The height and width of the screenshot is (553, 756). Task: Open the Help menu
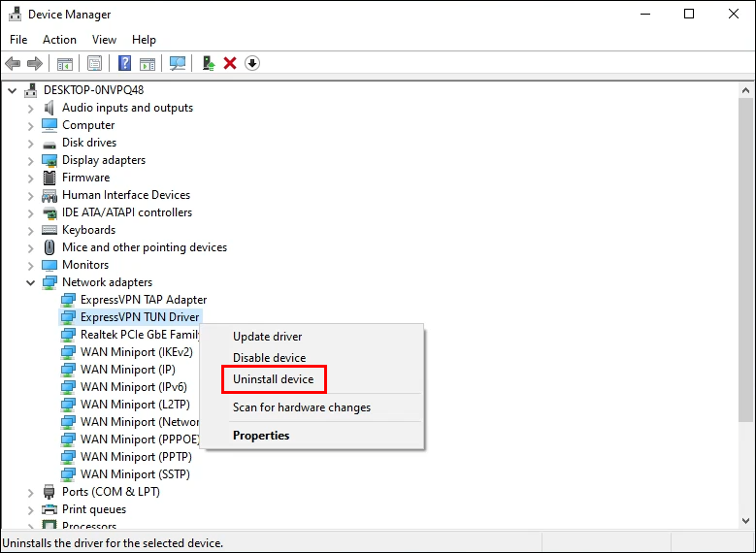144,40
